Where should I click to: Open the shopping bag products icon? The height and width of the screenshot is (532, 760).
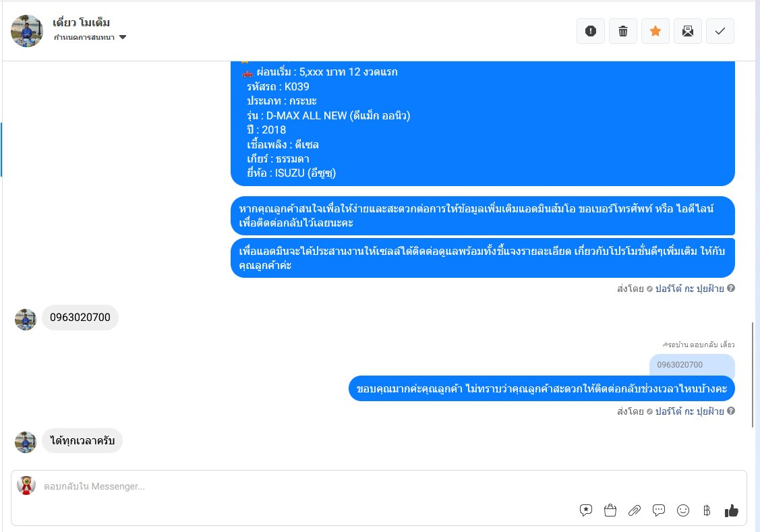click(610, 510)
